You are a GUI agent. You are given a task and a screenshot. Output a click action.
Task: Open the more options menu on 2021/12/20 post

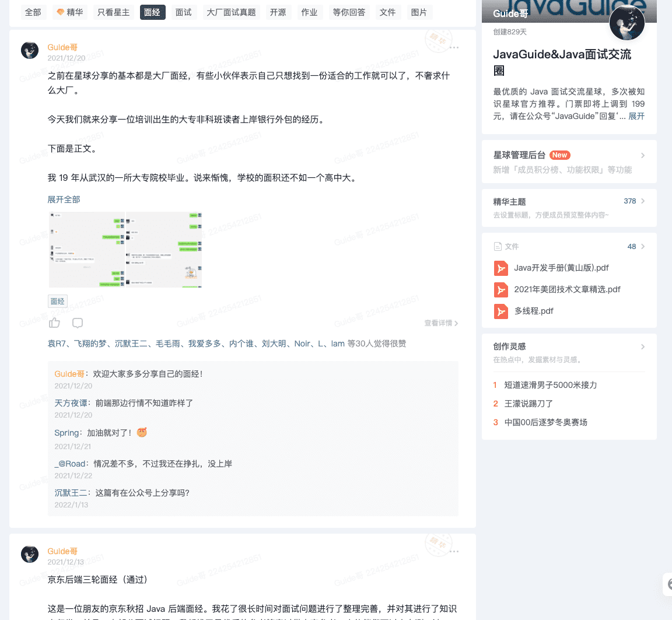(x=454, y=48)
